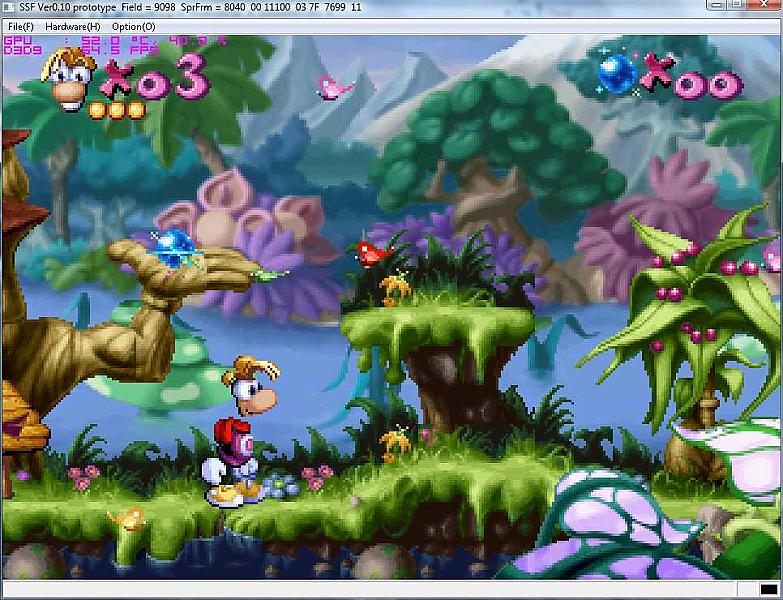This screenshot has height=600, width=783.
Task: Open the Option(O) menu
Action: coord(133,26)
